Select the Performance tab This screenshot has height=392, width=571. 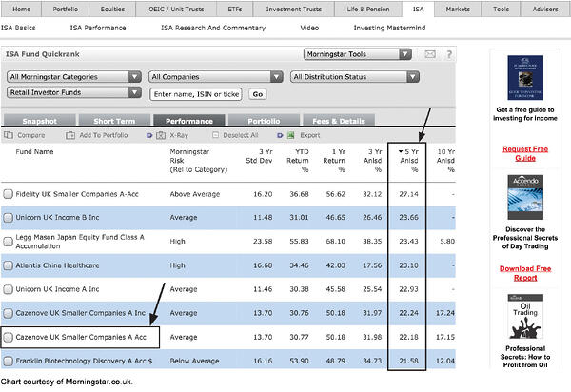(189, 121)
